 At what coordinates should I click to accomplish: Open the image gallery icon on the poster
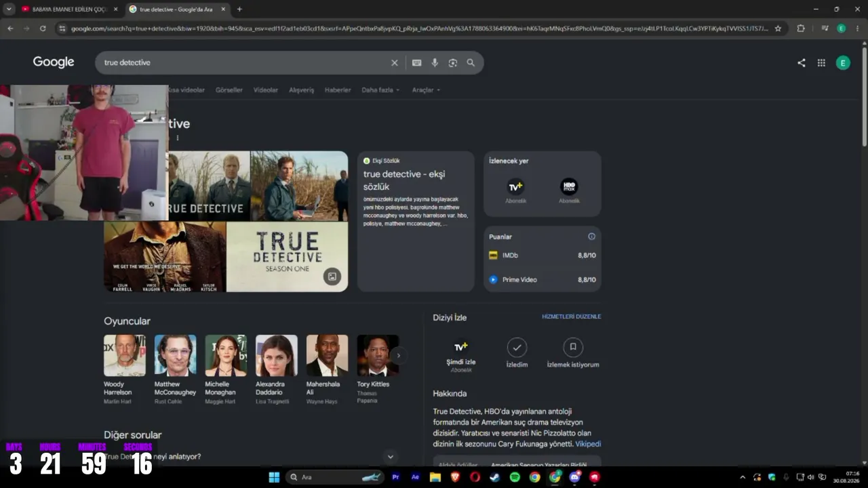click(x=332, y=277)
